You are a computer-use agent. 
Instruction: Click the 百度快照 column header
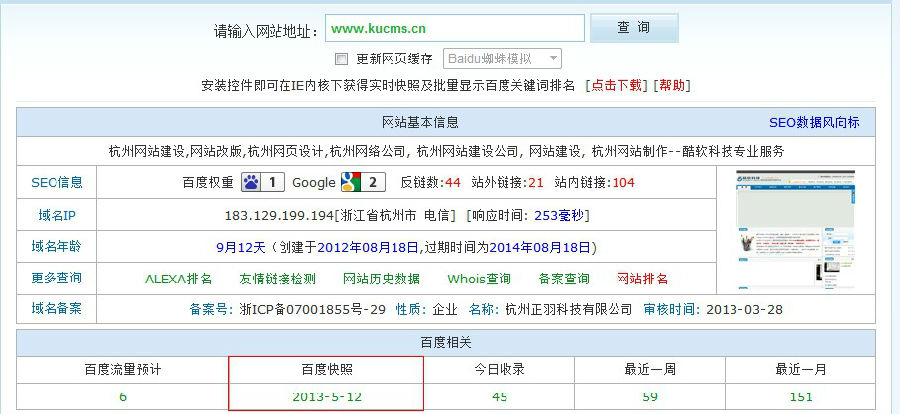coord(327,370)
